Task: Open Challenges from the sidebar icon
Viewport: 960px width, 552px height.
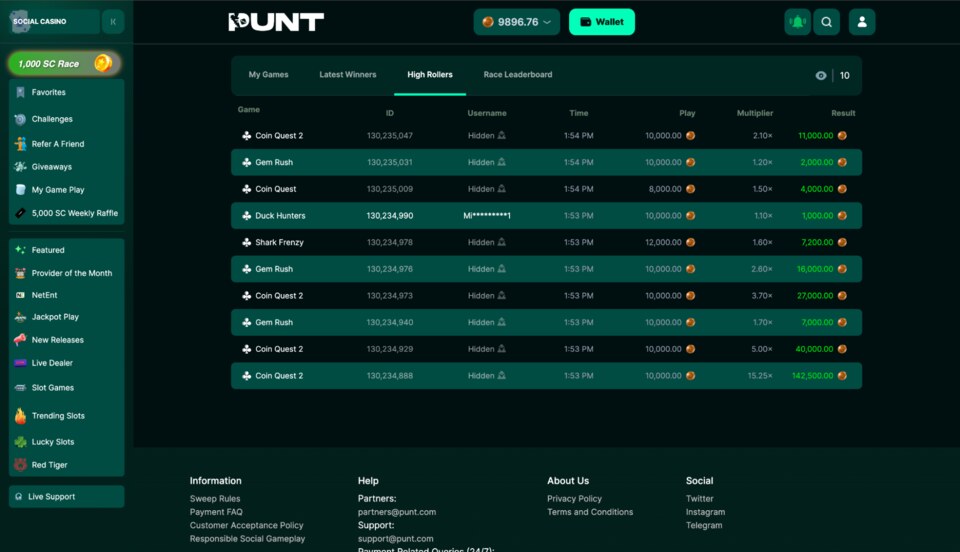Action: point(20,119)
